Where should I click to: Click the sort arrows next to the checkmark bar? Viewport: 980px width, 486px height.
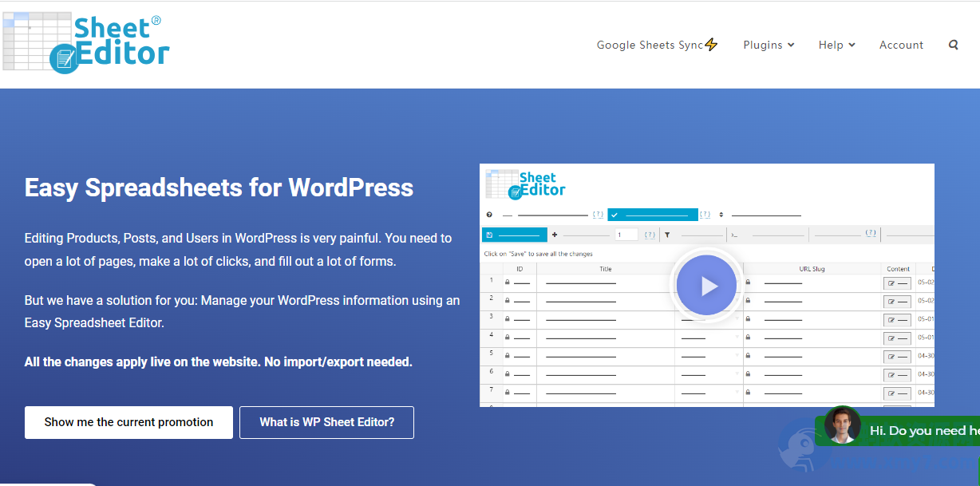point(720,215)
